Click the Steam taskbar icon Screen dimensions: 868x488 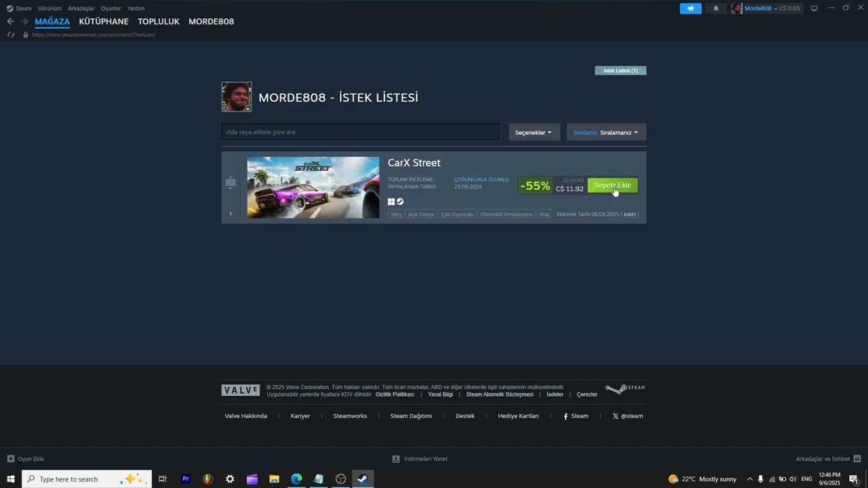(x=363, y=479)
